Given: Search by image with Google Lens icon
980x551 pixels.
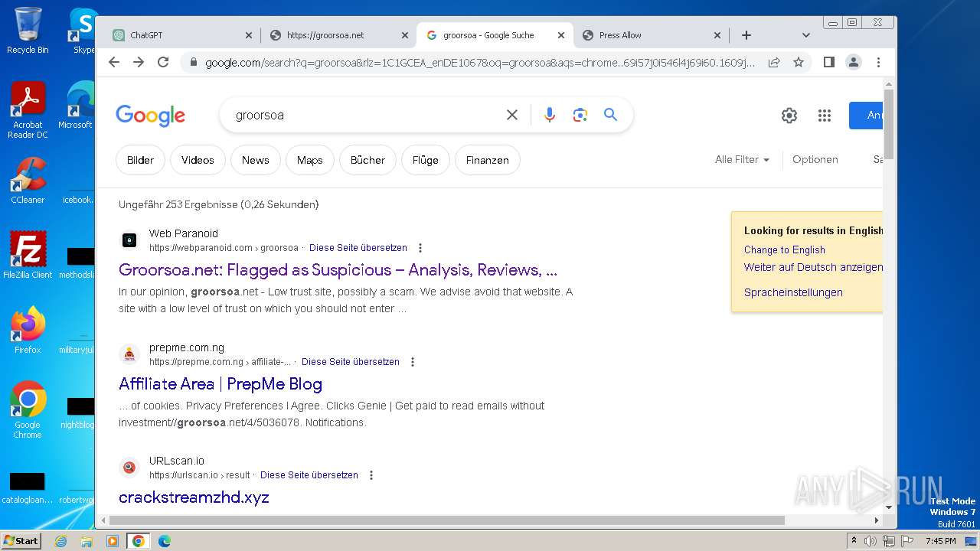Looking at the screenshot, I should [x=580, y=115].
